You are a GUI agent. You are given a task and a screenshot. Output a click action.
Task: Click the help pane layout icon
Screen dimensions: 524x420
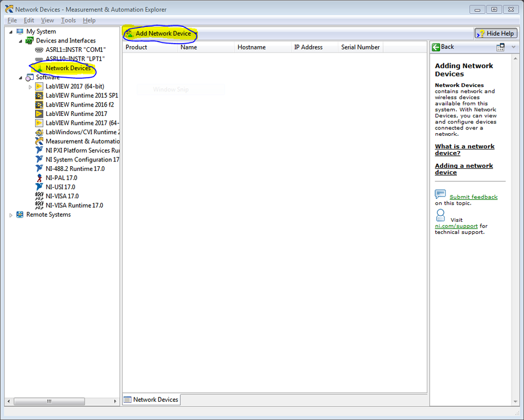[500, 47]
